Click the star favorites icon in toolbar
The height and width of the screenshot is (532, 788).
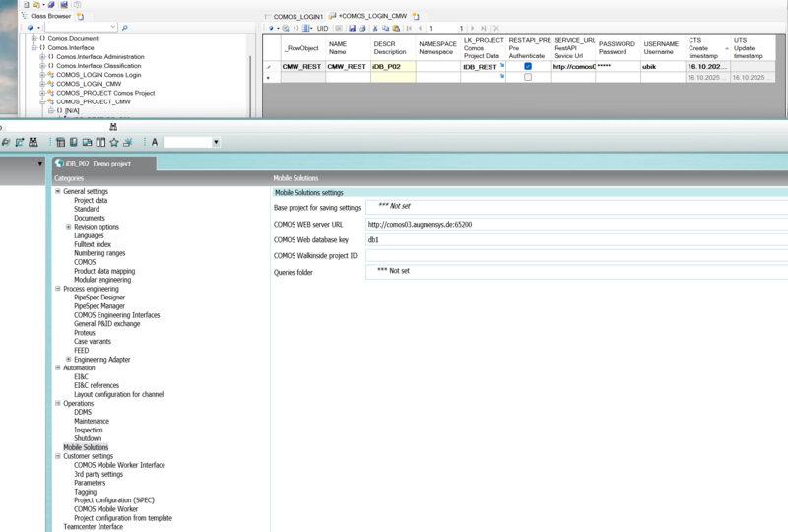pyautogui.click(x=114, y=143)
